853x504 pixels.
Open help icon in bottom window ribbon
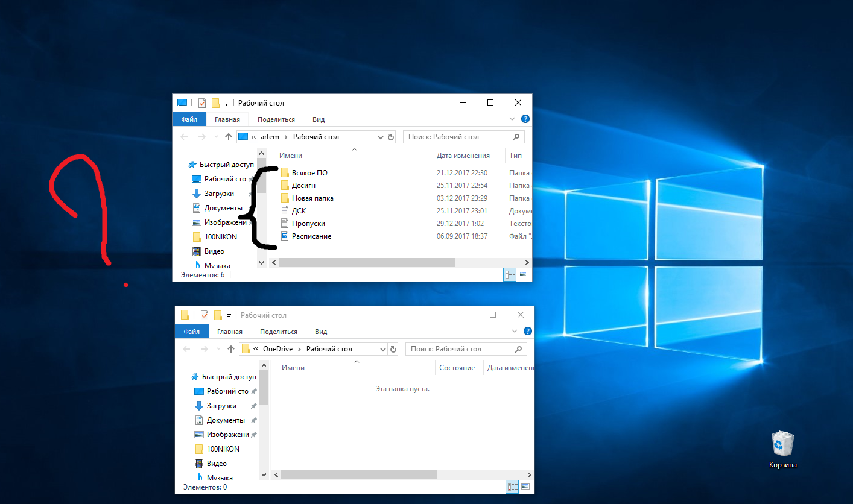[528, 332]
